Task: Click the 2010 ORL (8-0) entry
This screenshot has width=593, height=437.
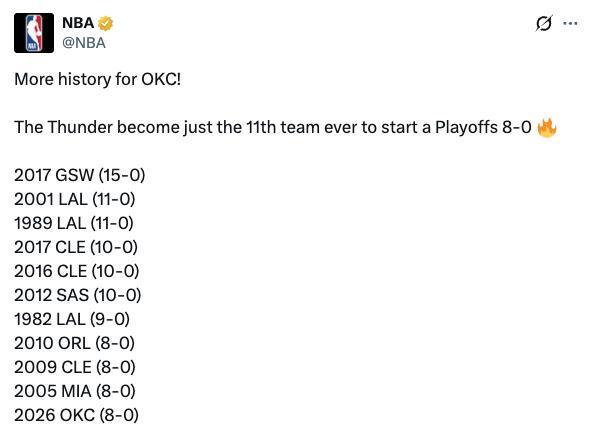Action: [75, 343]
